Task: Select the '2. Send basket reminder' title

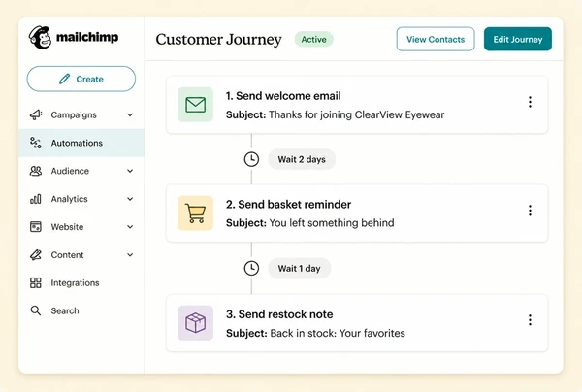Action: [288, 205]
